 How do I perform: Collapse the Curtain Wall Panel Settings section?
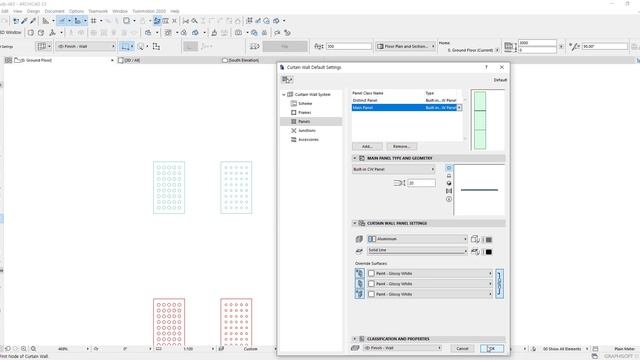pos(355,223)
